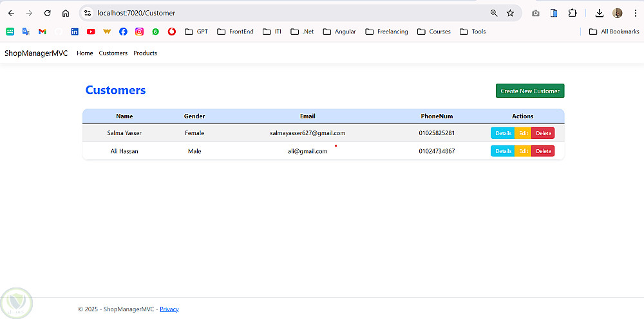The image size is (644, 319).
Task: Open the GitHub bookmark icon
Action: (x=59, y=32)
